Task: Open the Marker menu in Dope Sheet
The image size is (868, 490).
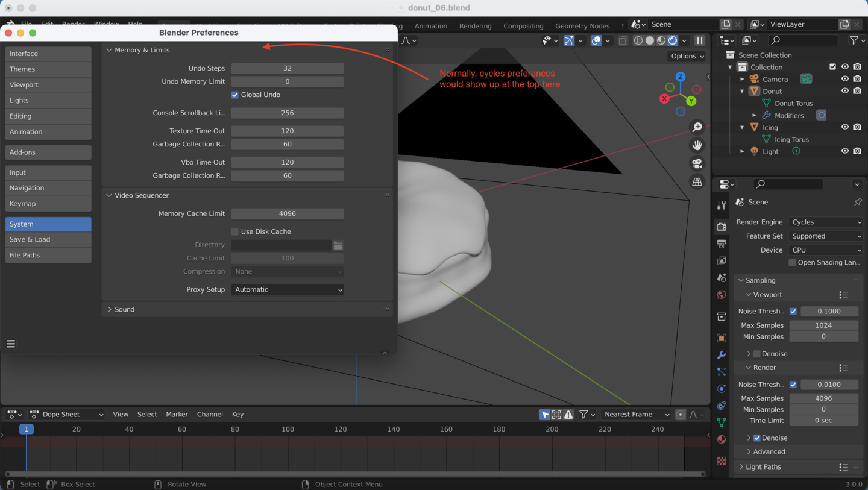Action: tap(177, 414)
